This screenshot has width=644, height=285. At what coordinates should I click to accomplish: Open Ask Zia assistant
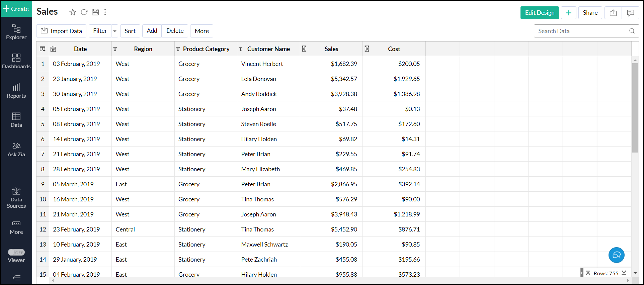pyautogui.click(x=16, y=149)
